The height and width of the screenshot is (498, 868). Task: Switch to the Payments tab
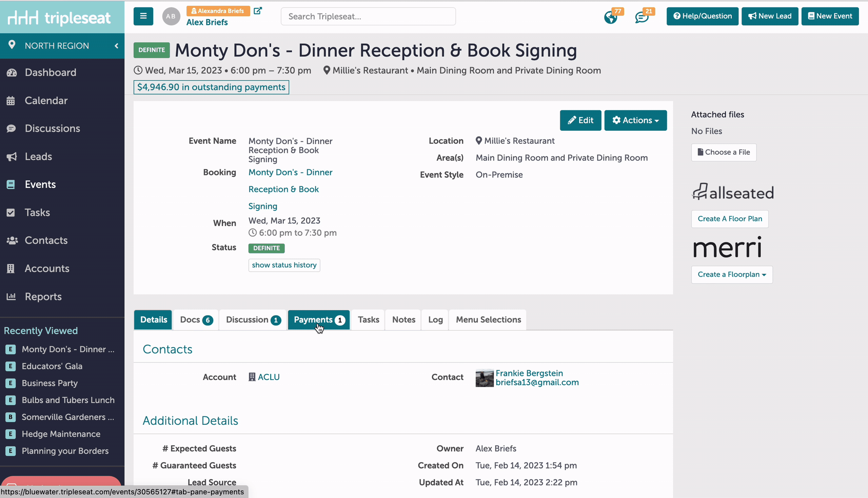pyautogui.click(x=319, y=320)
